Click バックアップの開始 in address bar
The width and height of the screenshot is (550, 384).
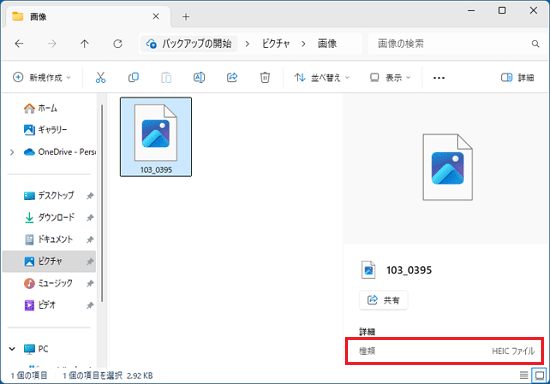(x=189, y=44)
